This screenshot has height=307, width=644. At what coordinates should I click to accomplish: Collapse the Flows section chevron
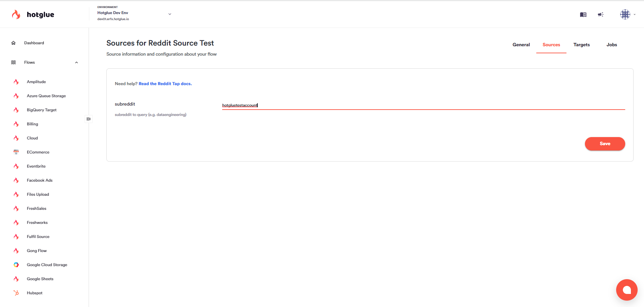(77, 62)
